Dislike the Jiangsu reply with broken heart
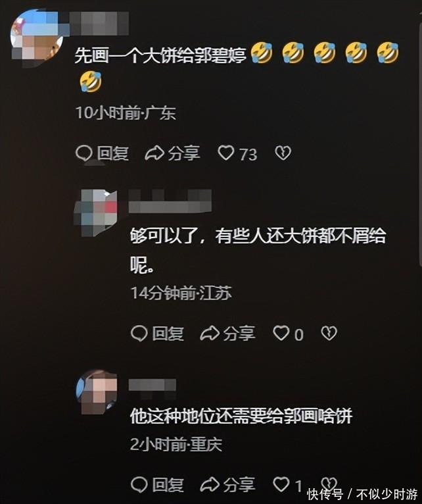The height and width of the screenshot is (504, 422). coord(329,333)
